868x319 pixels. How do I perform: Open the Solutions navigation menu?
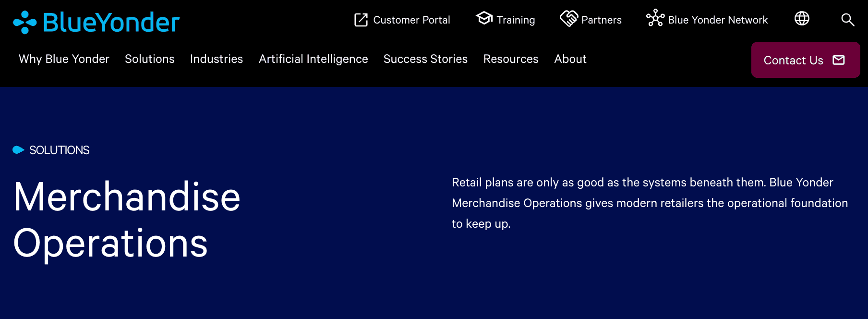pyautogui.click(x=150, y=59)
